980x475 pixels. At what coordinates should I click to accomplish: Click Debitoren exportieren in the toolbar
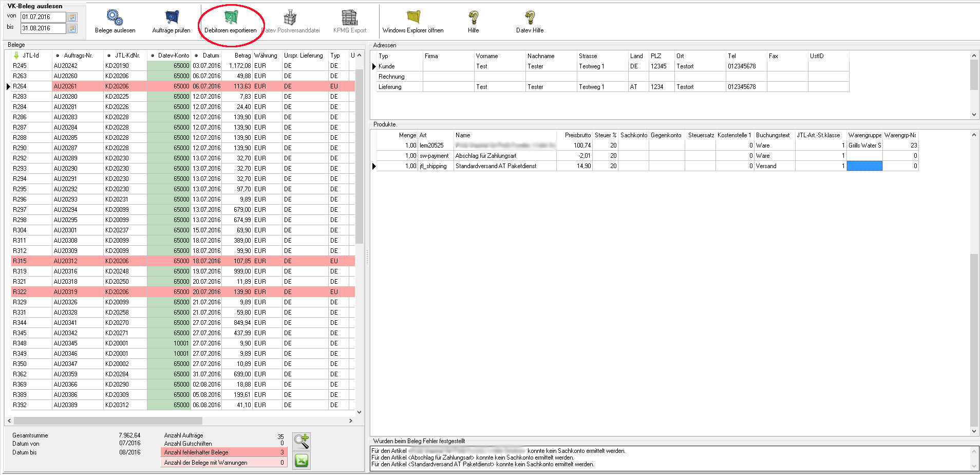[231, 18]
